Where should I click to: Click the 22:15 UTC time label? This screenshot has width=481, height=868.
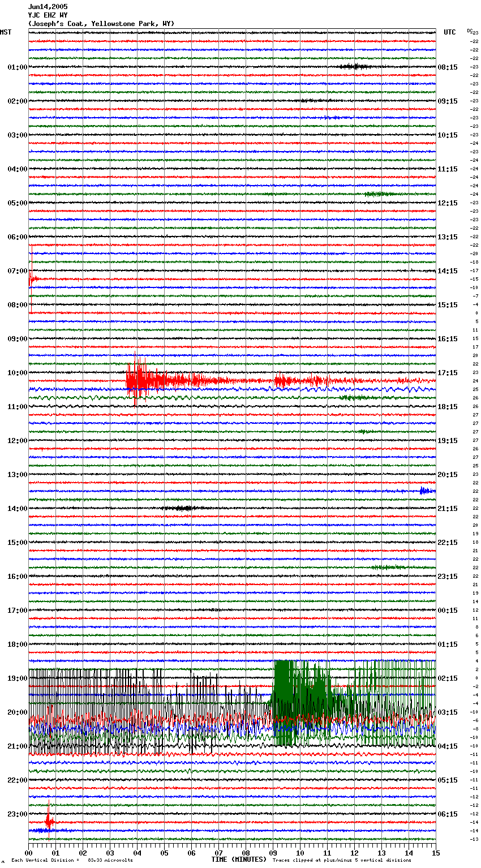click(448, 543)
